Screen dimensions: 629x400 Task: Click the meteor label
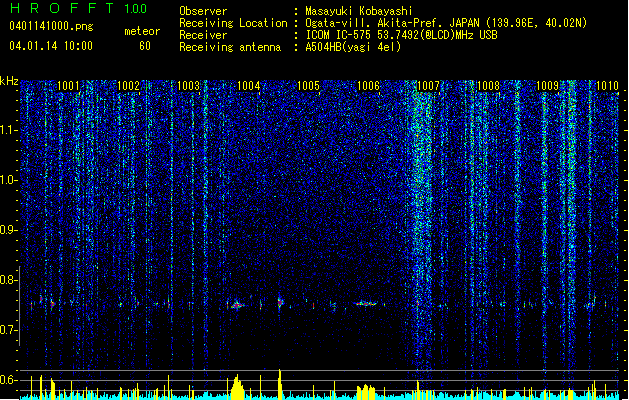[x=142, y=31]
